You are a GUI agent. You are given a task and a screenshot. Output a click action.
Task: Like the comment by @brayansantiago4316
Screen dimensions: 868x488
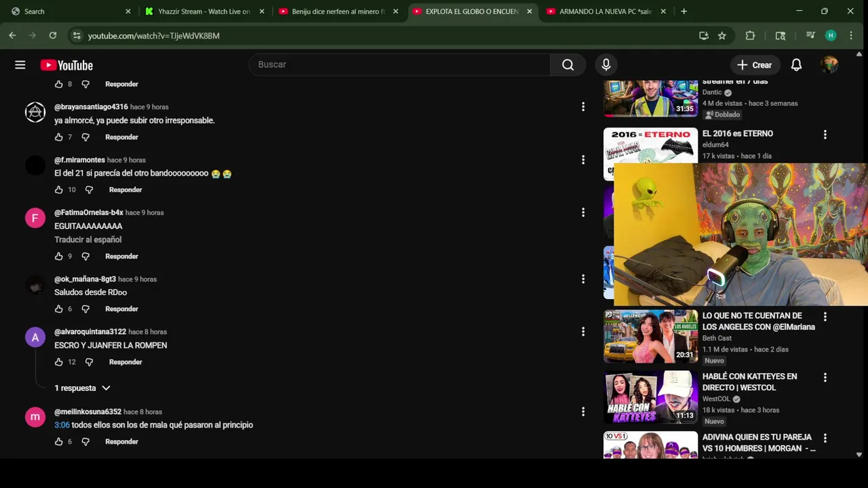(x=58, y=137)
